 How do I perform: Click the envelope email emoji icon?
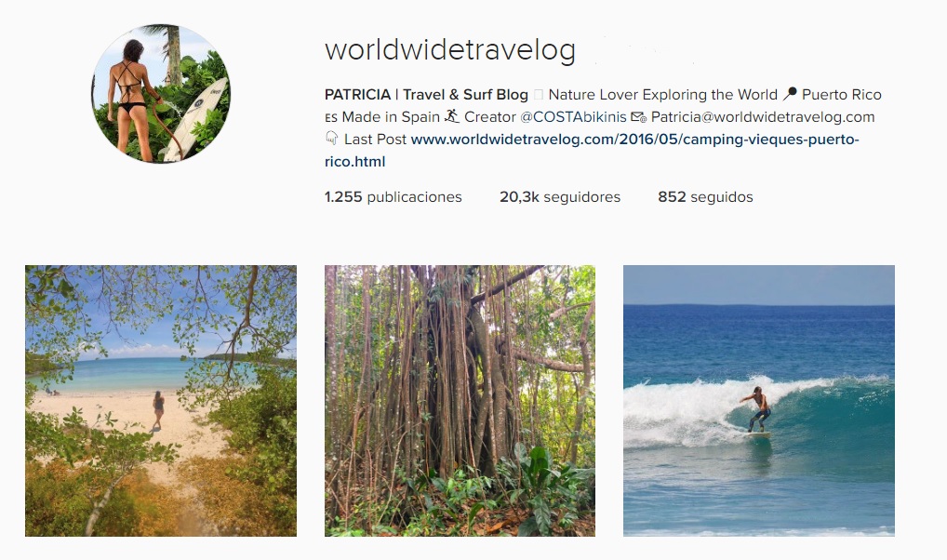point(639,117)
